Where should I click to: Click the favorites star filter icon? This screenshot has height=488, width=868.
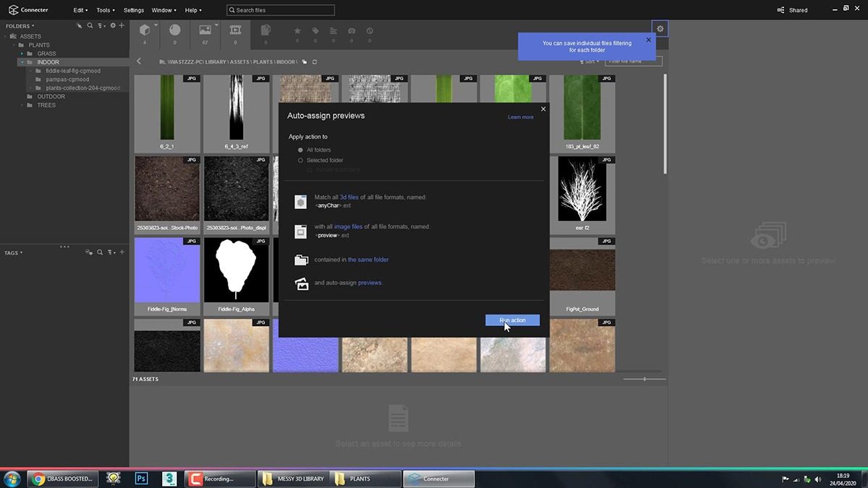click(x=297, y=31)
